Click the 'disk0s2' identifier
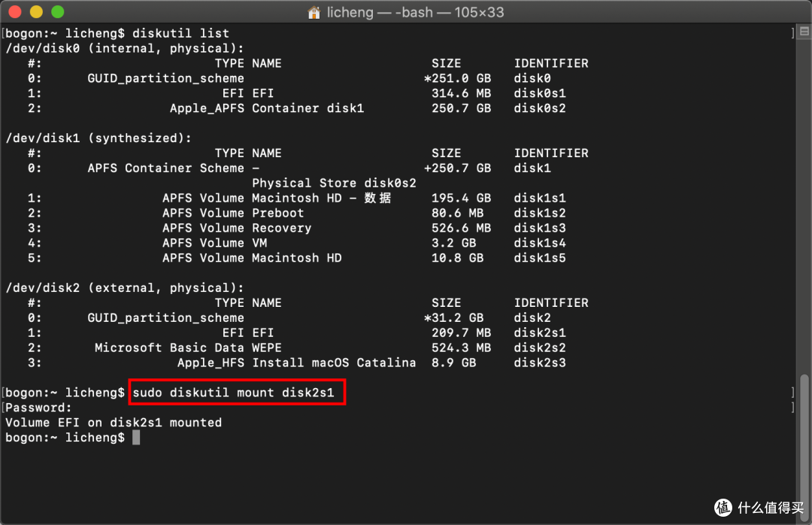This screenshot has width=812, height=525. pos(540,108)
